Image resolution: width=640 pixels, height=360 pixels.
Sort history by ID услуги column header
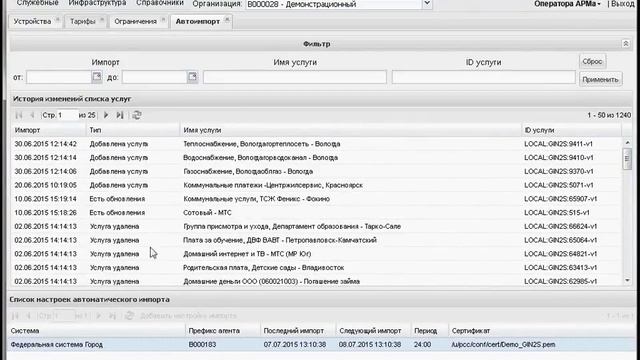click(x=571, y=130)
